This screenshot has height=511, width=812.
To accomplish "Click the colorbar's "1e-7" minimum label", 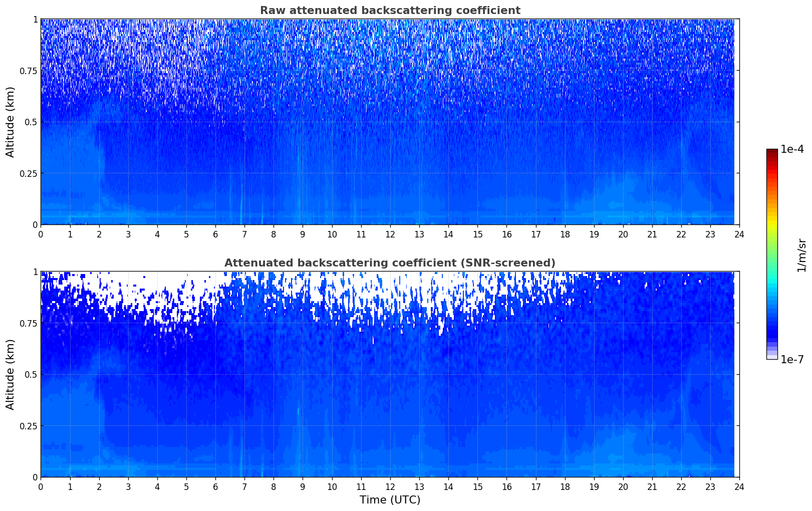I will click(792, 359).
